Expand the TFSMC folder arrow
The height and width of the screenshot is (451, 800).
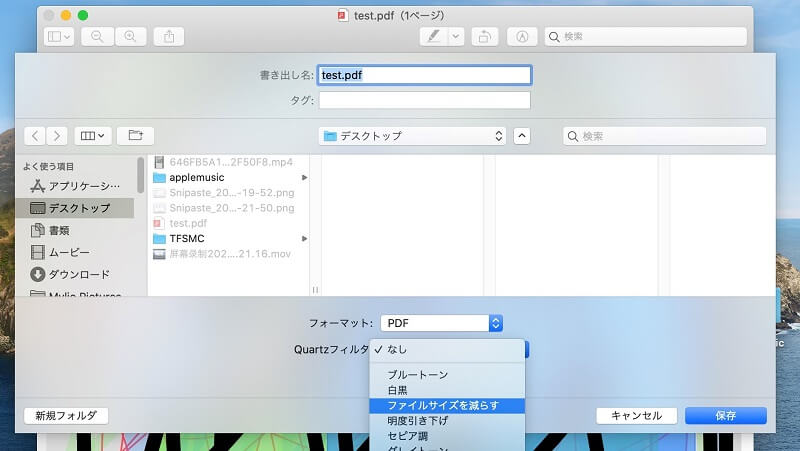point(305,239)
